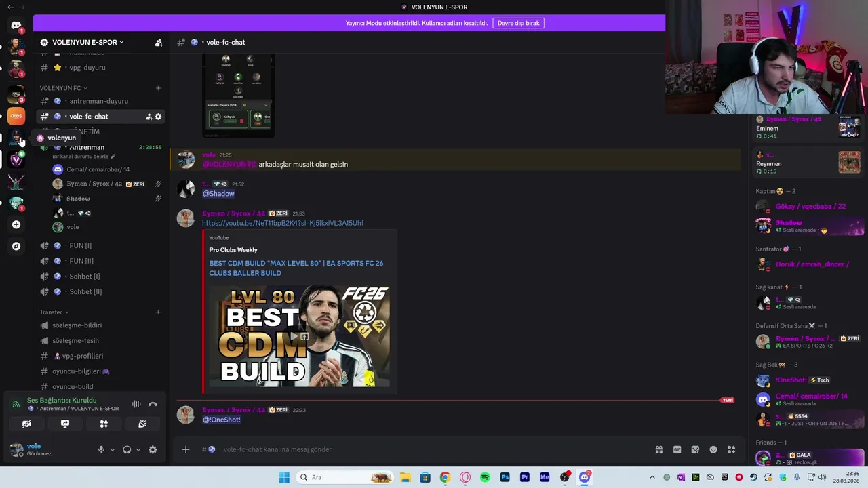
Task: Join Sohbet [II] voice channel
Action: click(100, 291)
